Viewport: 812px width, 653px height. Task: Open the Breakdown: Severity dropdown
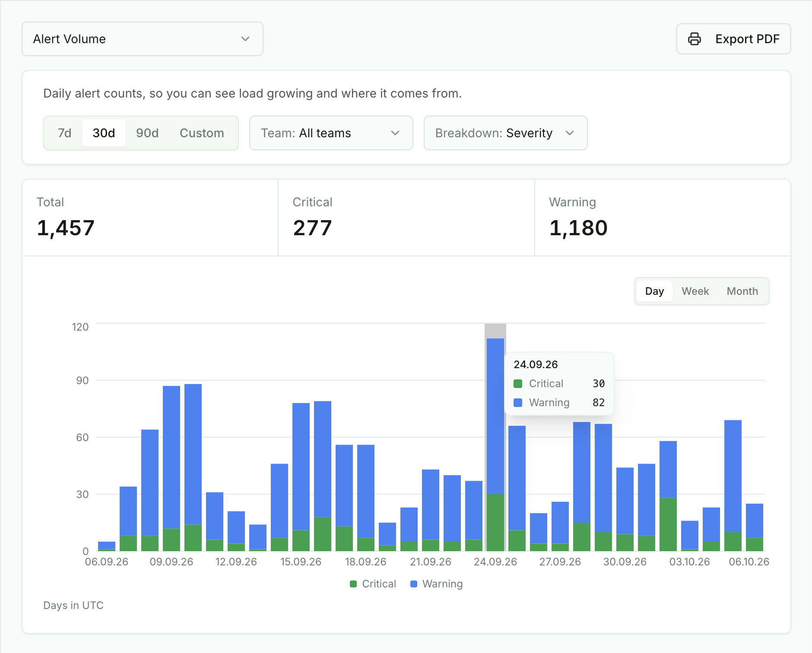(506, 133)
